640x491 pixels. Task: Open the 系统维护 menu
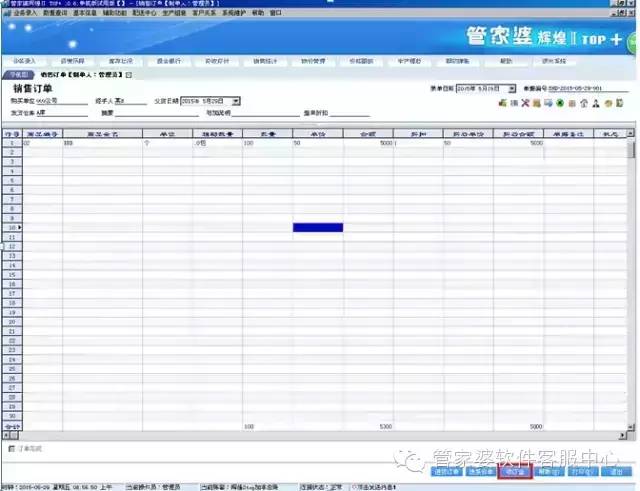pyautogui.click(x=234, y=13)
